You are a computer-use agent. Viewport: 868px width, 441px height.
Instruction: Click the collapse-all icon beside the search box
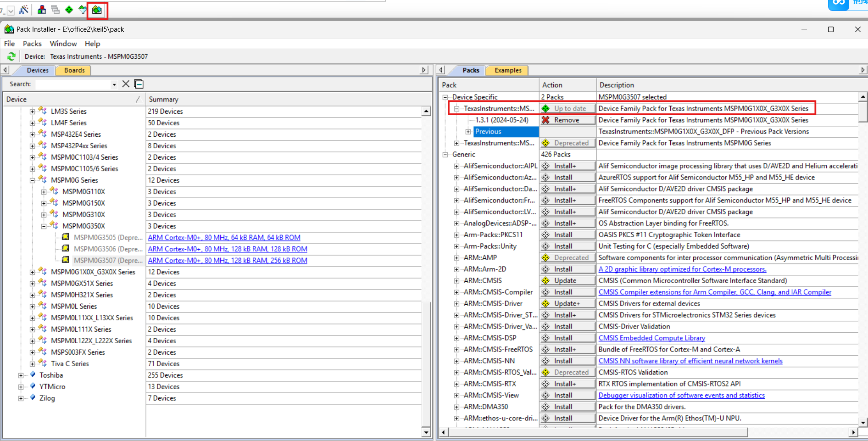click(x=139, y=84)
